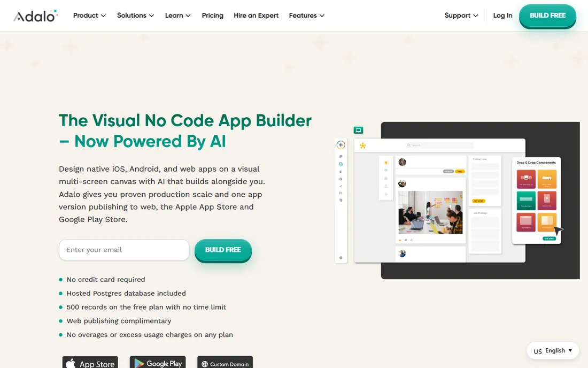Click the yellow asterisk logo in mockup

362,145
